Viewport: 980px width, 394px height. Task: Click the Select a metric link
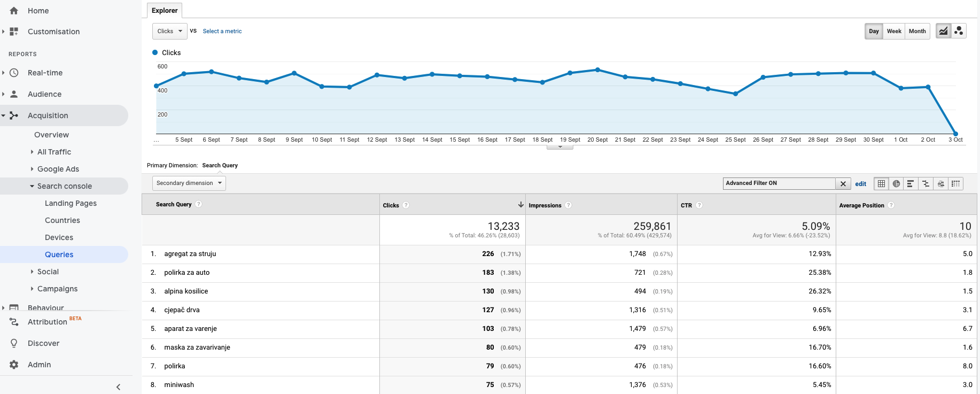pos(222,31)
